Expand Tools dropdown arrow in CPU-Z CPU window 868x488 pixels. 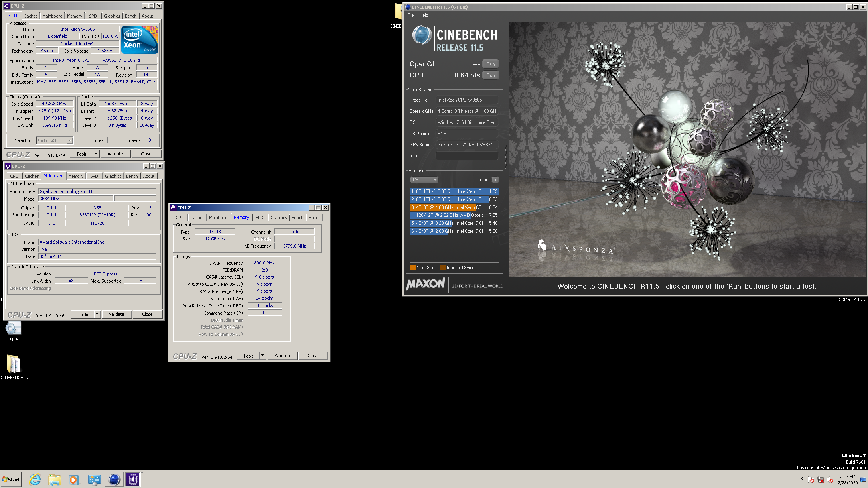(x=96, y=154)
